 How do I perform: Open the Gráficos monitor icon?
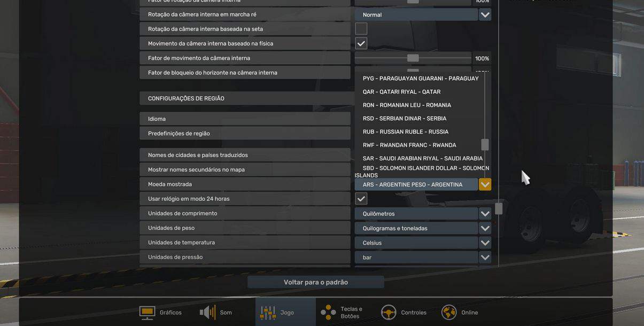pos(148,313)
